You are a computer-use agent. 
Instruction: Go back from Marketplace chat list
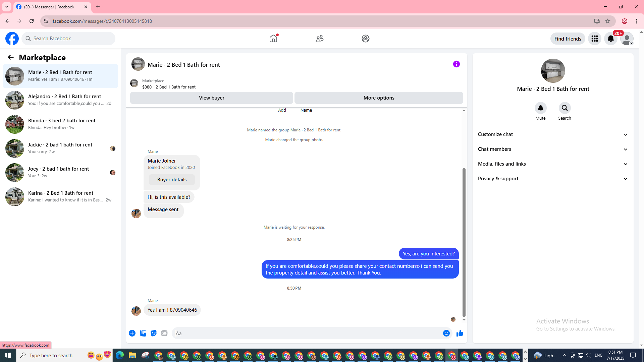[11, 57]
